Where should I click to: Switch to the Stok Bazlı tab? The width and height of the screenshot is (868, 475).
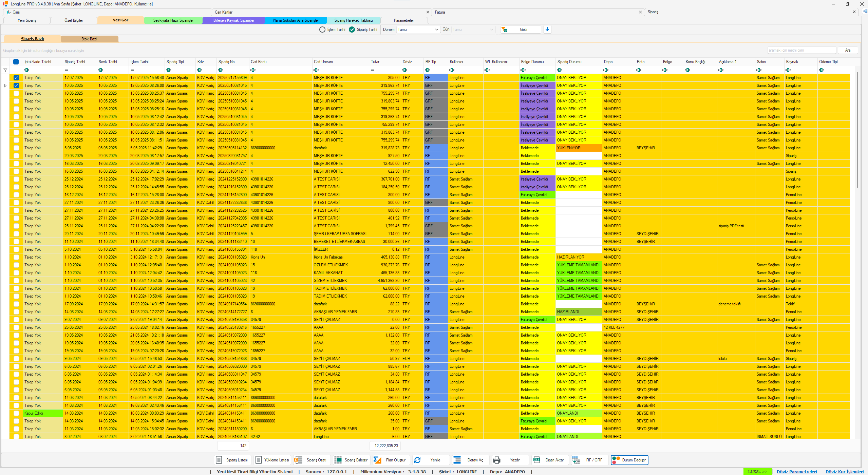coord(90,39)
